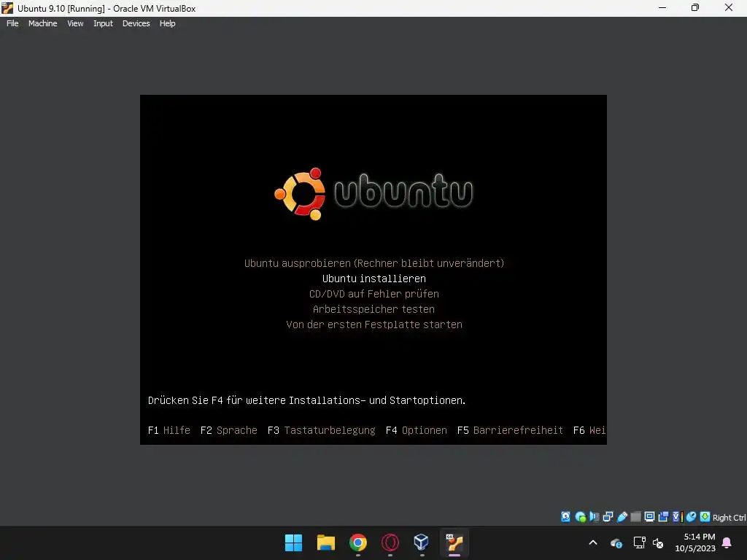
Task: Click the F2 Sprache option
Action: [228, 430]
